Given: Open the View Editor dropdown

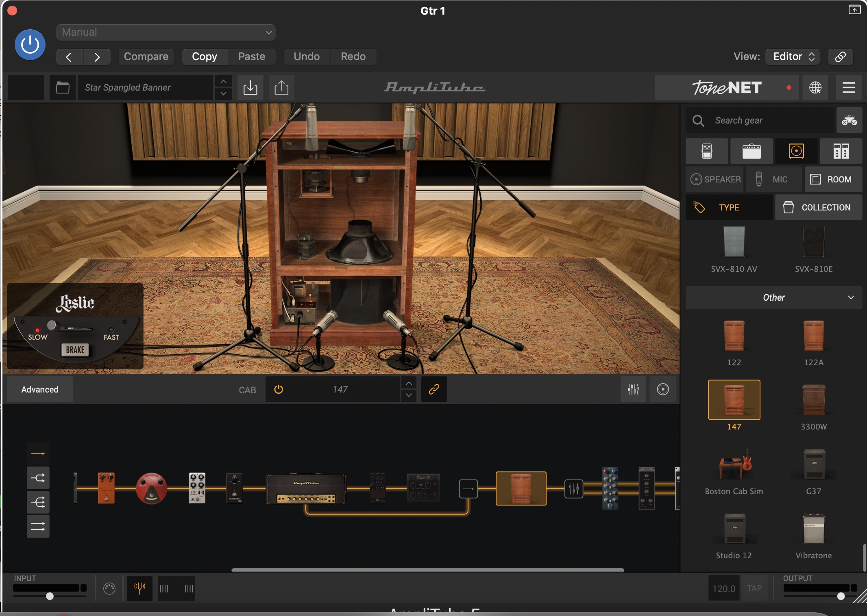Looking at the screenshot, I should pos(793,56).
